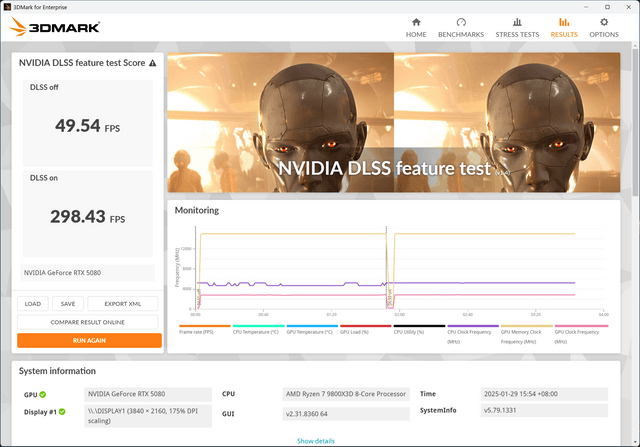Open the Benchmarks gauge icon
Screen dimensions: 640x447
point(461,22)
